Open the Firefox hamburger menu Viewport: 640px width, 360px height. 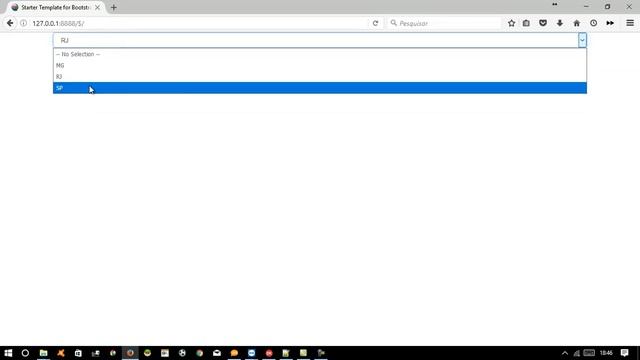(630, 23)
